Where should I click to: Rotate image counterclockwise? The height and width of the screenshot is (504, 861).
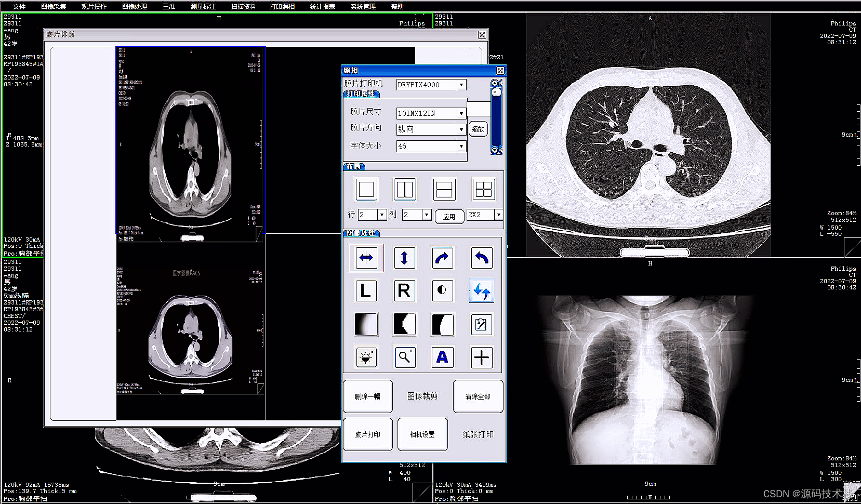(x=482, y=258)
